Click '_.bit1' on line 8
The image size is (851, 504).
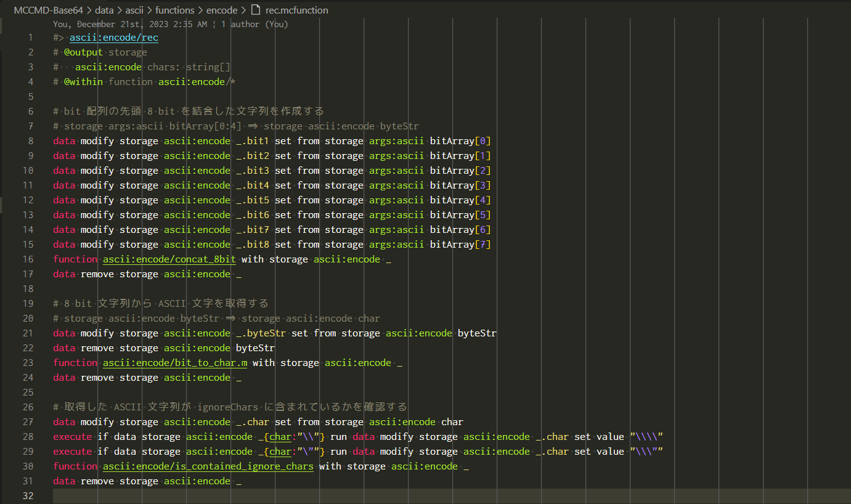pos(253,141)
